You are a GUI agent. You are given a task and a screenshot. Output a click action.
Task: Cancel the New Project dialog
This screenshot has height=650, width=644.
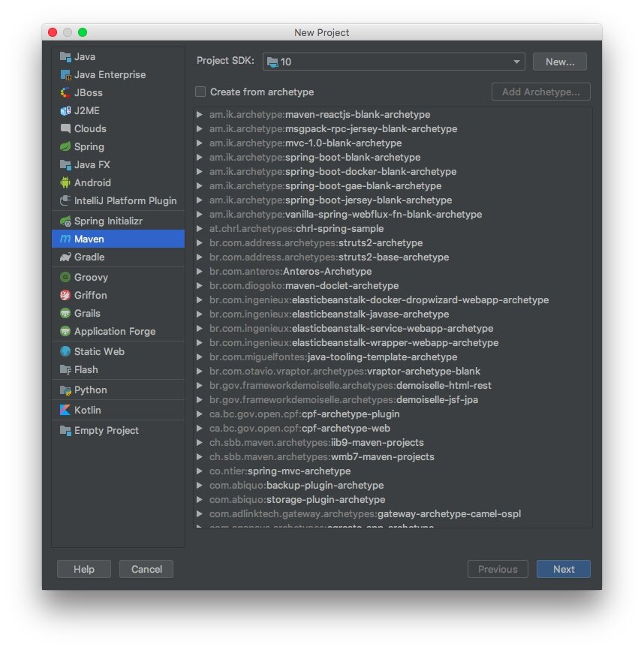click(146, 569)
